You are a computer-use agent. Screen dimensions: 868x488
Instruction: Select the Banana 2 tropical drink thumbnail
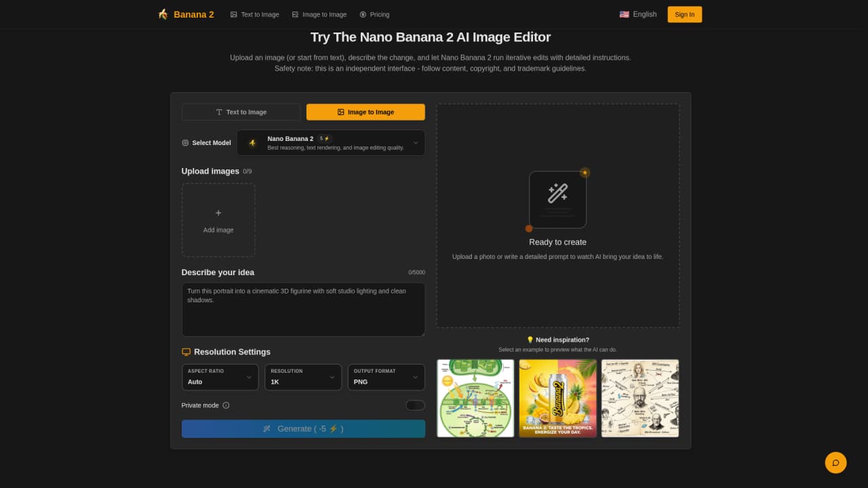(x=558, y=399)
